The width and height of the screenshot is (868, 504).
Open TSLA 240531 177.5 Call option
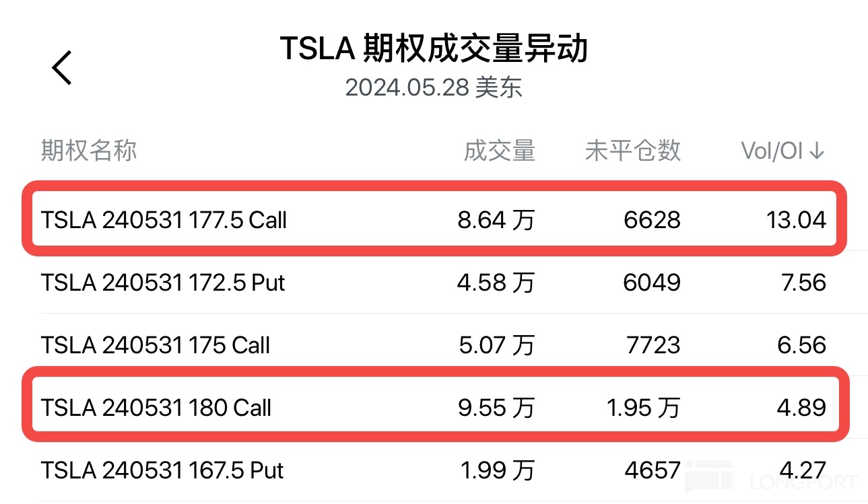pyautogui.click(x=164, y=220)
